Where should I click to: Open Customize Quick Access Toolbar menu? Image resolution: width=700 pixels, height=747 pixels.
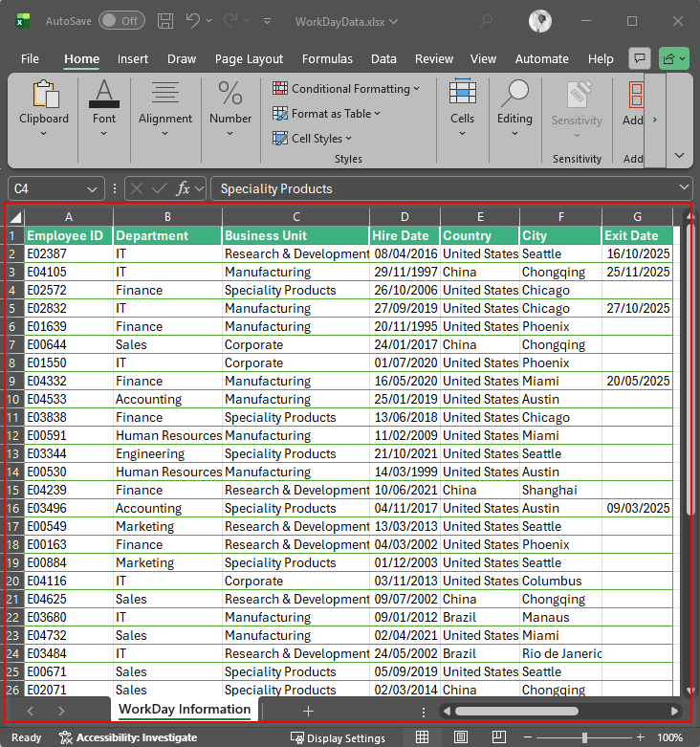click(x=267, y=21)
